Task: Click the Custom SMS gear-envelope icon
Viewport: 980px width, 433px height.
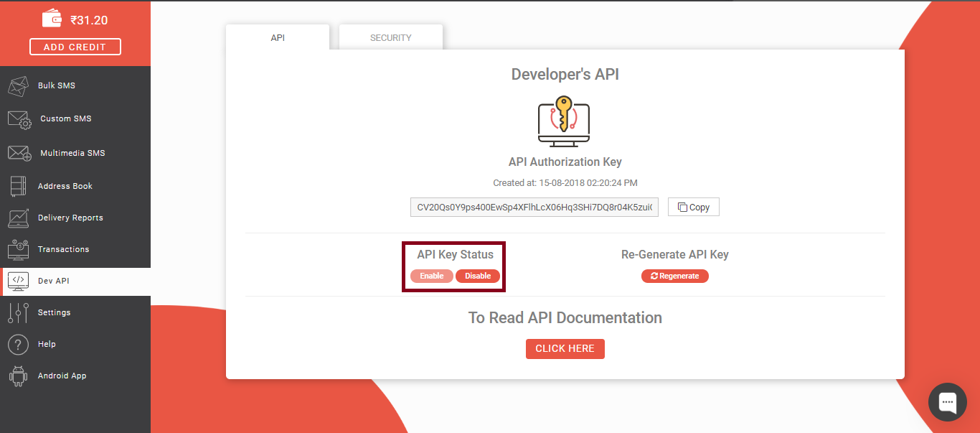Action: coord(19,119)
